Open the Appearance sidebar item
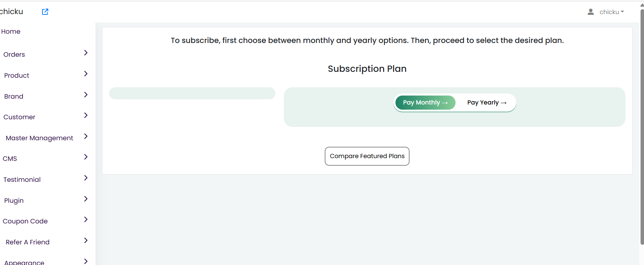Screen dimensions: 644x265 click(x=24, y=263)
